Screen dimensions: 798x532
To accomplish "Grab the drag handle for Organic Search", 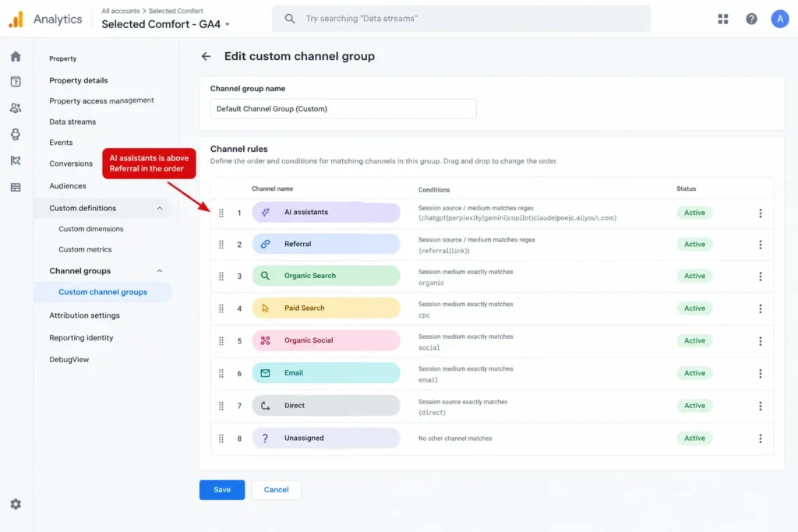I will point(221,277).
